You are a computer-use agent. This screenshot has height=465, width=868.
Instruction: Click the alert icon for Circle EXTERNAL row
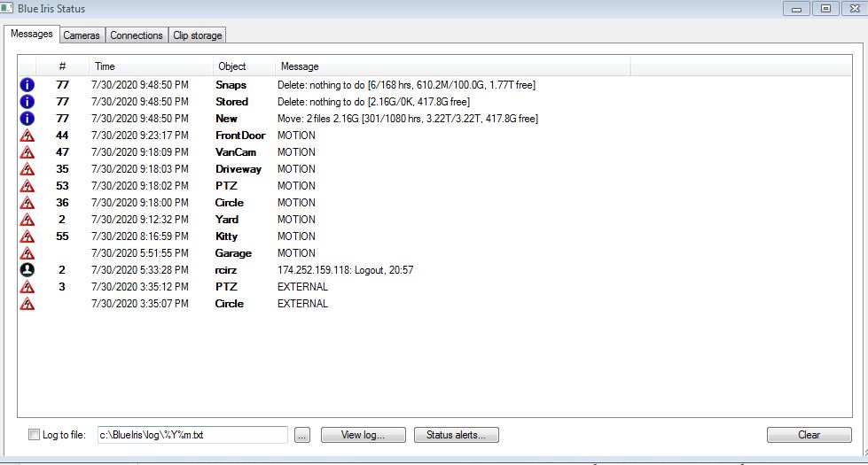27,304
